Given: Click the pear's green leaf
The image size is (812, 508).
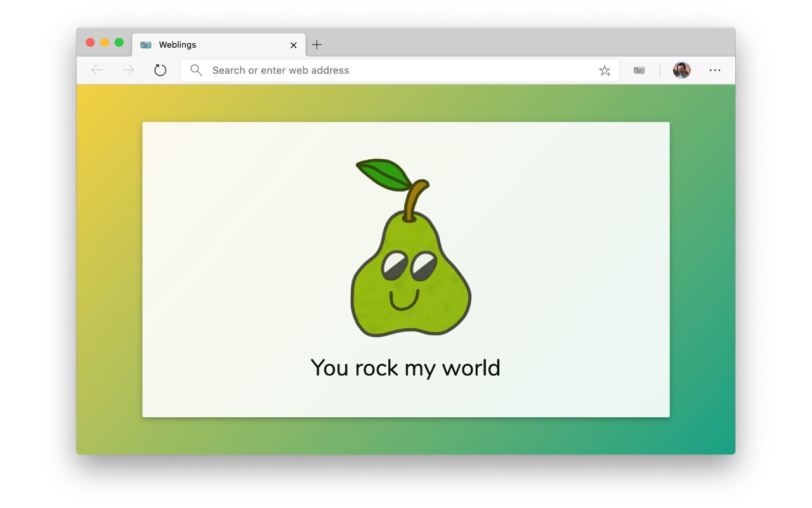Looking at the screenshot, I should coord(385,174).
